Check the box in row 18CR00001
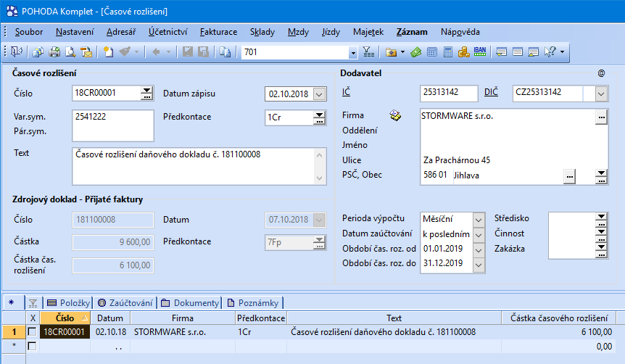The image size is (625, 364). [x=32, y=331]
